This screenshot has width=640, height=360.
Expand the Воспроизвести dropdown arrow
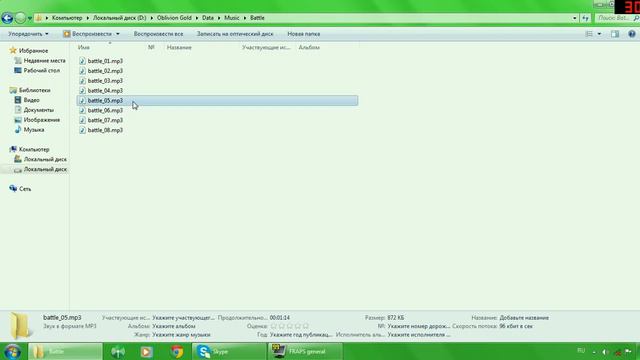118,34
